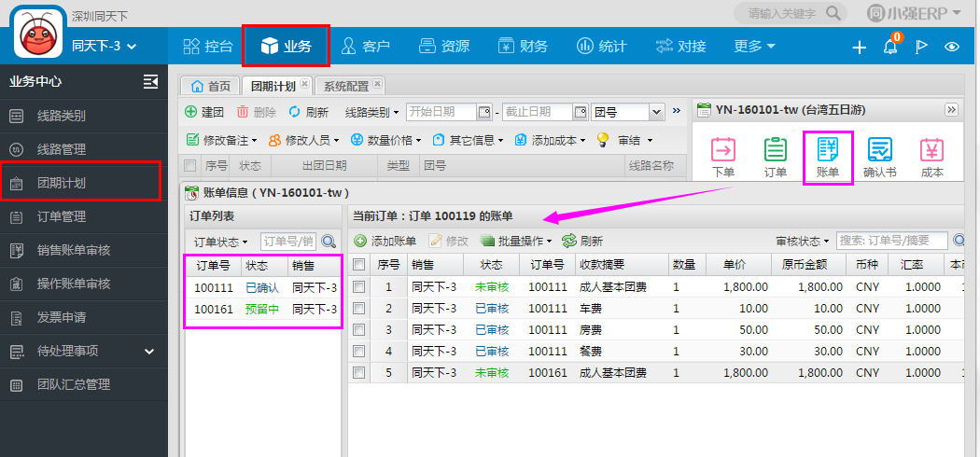The image size is (980, 457).
Task: Open the notification bell icon
Action: [x=890, y=47]
